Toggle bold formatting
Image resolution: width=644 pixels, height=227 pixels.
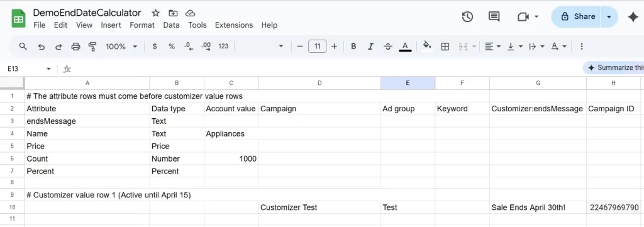tap(353, 47)
